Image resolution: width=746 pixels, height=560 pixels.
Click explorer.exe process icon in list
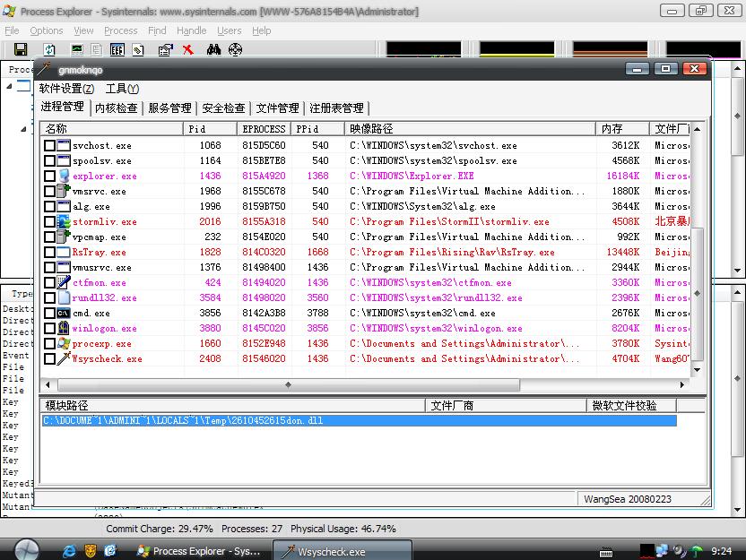point(64,176)
